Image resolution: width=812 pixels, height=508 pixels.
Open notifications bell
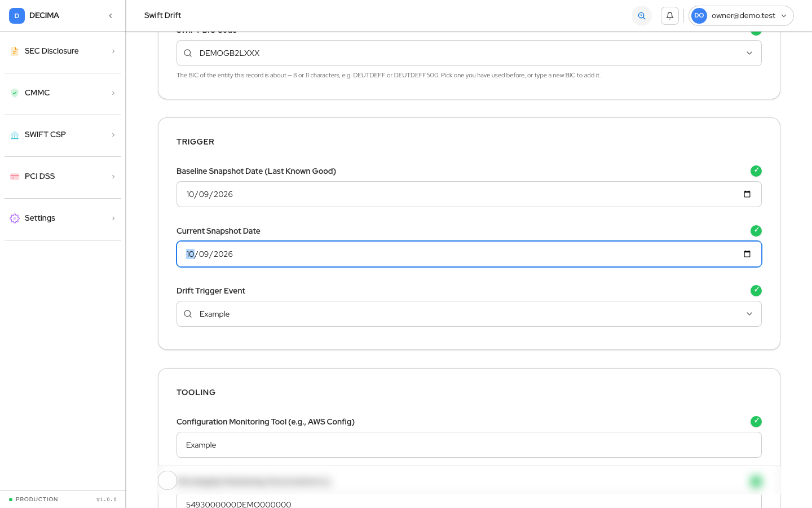tap(670, 16)
